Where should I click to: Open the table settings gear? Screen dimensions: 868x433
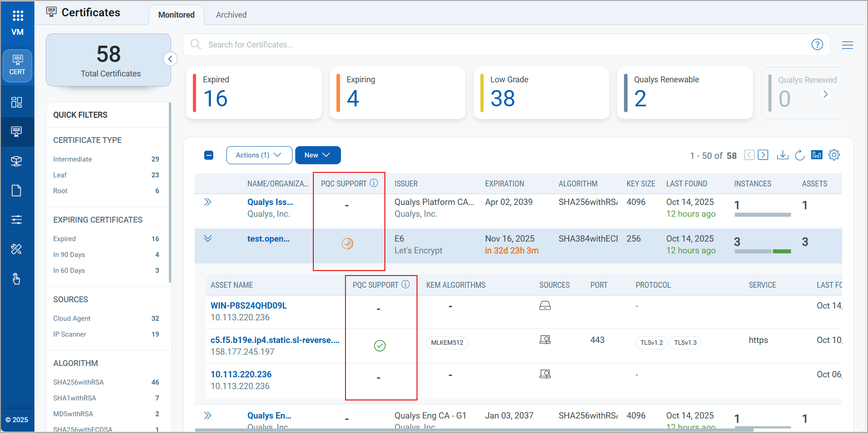834,155
